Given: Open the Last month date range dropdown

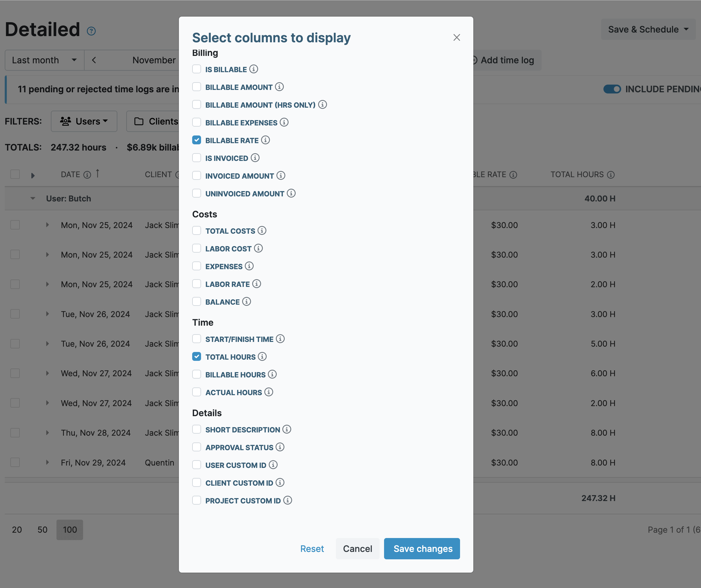Looking at the screenshot, I should [x=44, y=60].
